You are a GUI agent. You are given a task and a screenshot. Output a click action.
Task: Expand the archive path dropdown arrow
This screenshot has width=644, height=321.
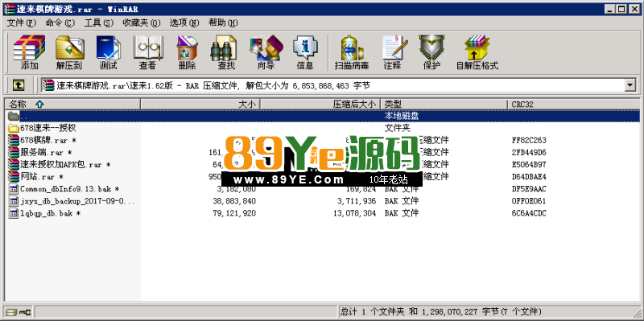pos(630,85)
